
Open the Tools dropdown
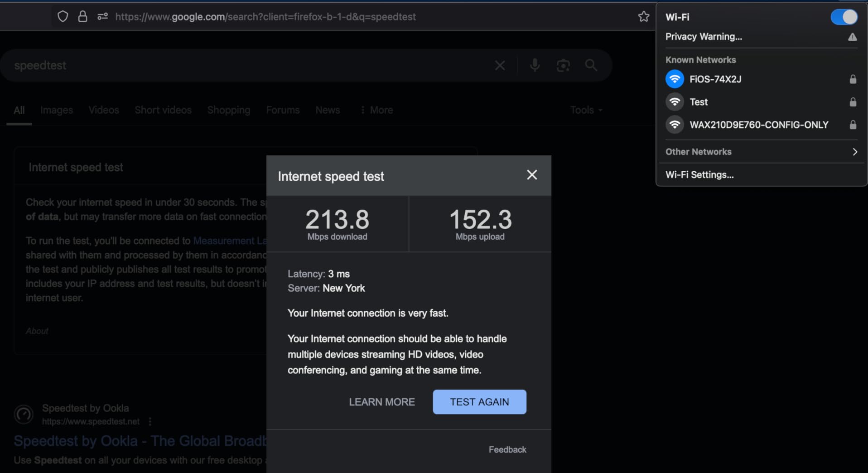click(586, 110)
